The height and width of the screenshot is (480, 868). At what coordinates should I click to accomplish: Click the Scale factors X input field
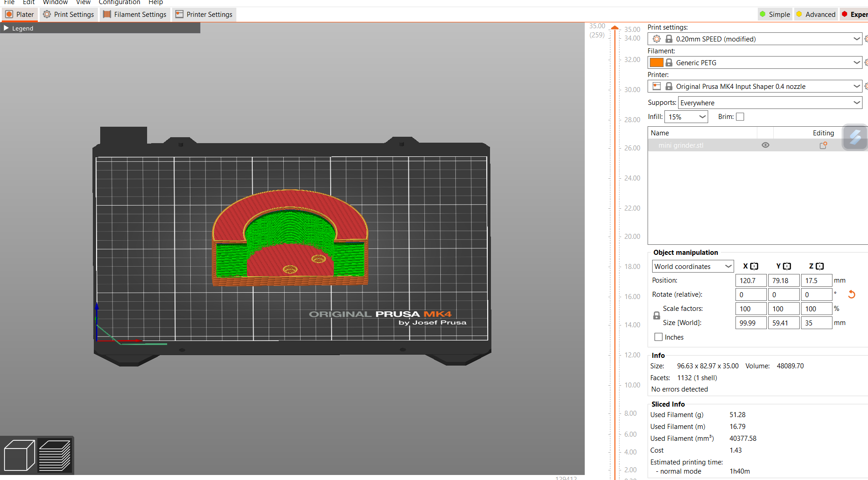coord(751,309)
